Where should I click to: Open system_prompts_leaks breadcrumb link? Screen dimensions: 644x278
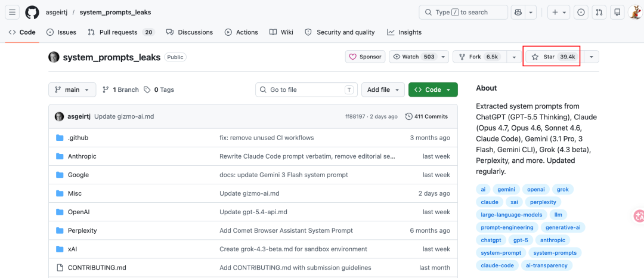[x=116, y=13]
